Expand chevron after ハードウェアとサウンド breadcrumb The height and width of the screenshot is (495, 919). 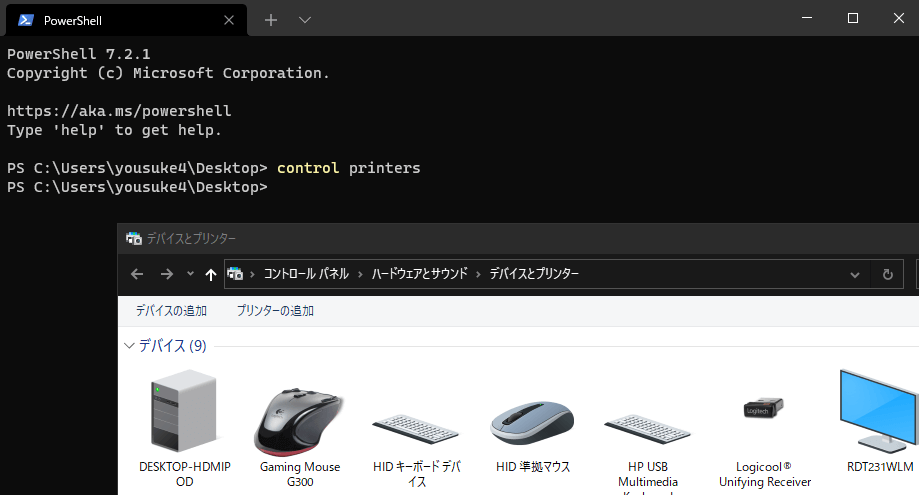tap(478, 274)
